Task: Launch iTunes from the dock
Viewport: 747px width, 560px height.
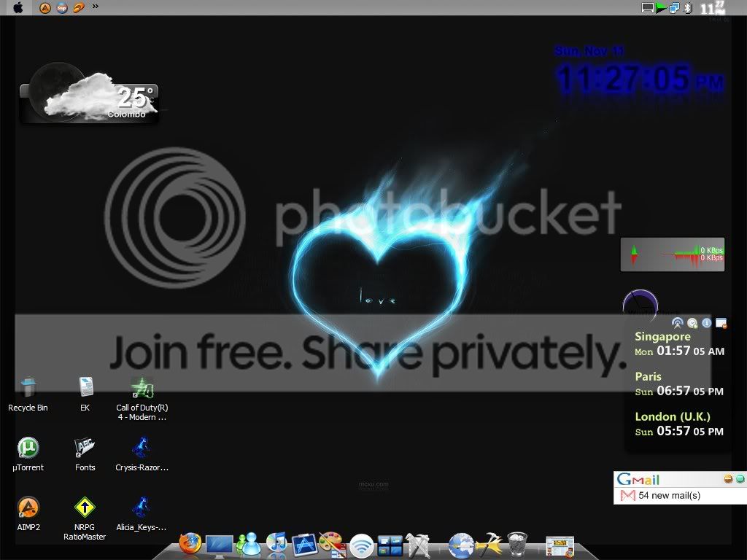Action: (276, 544)
